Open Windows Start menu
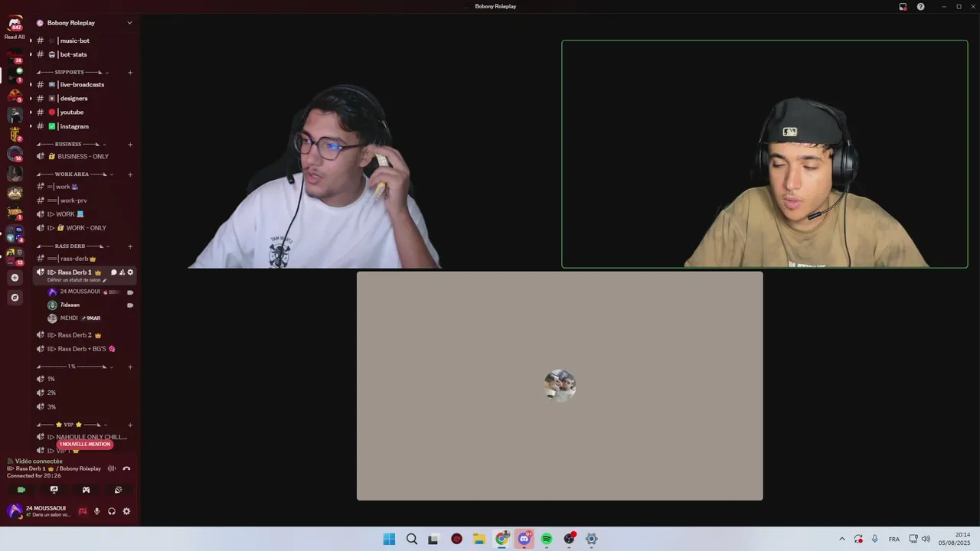Image resolution: width=980 pixels, height=551 pixels. coord(389,539)
